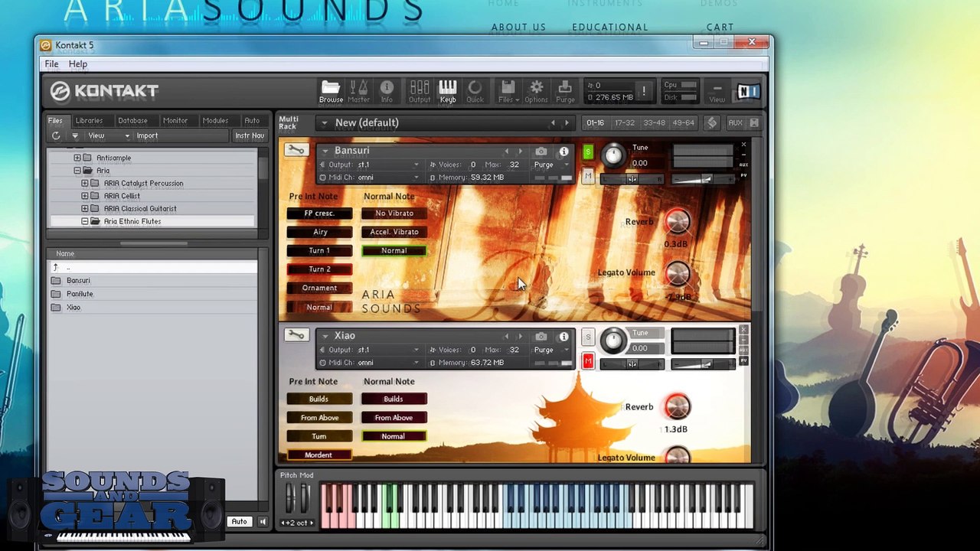Image resolution: width=980 pixels, height=551 pixels.
Task: Enable Bansuri FP cresc. articulation
Action: (319, 214)
